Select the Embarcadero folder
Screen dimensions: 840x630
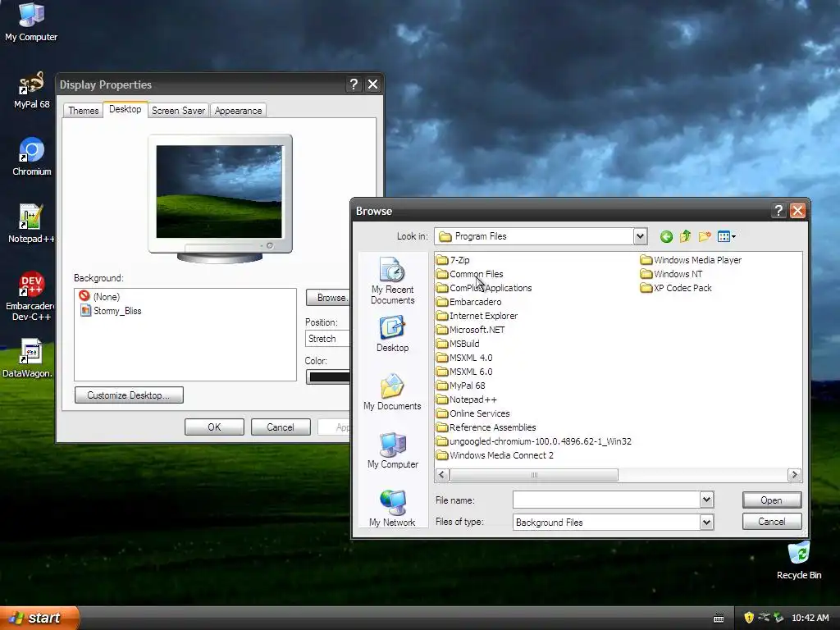click(x=469, y=302)
